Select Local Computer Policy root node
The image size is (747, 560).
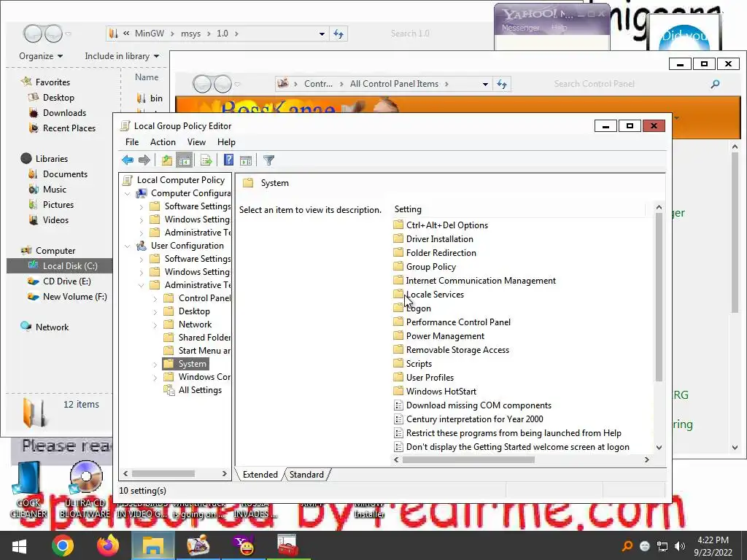tap(180, 180)
